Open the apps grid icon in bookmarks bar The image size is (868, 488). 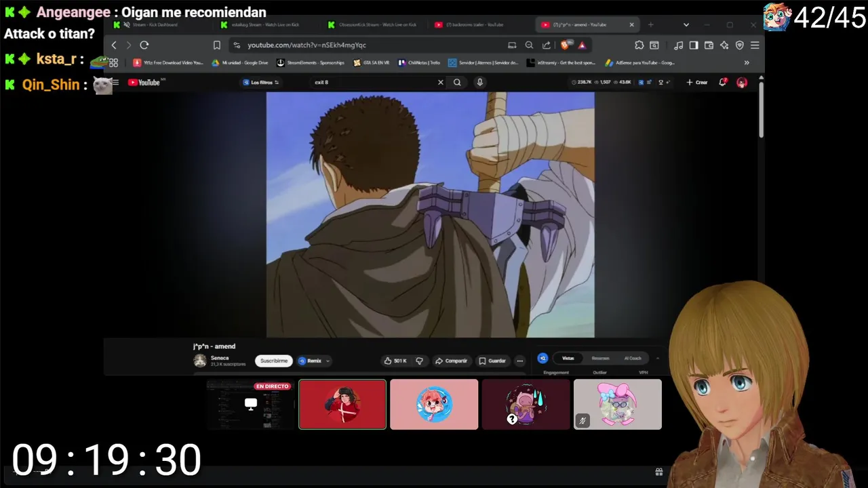[114, 63]
